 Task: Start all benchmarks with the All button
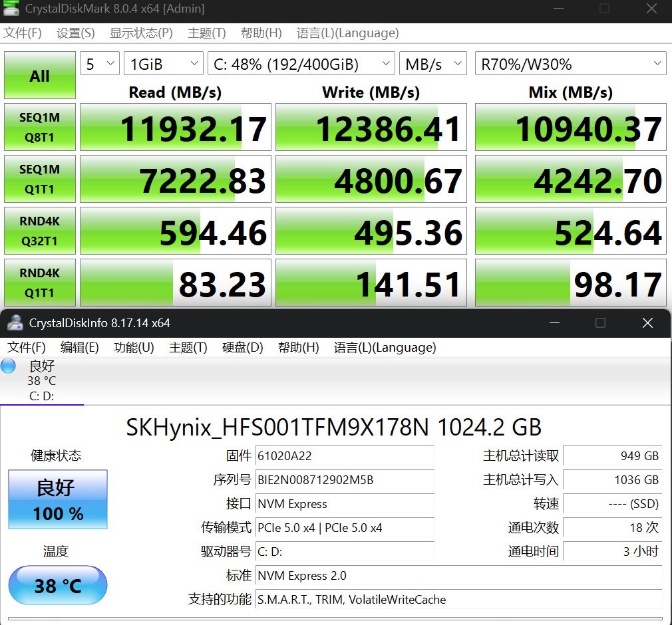(x=39, y=75)
